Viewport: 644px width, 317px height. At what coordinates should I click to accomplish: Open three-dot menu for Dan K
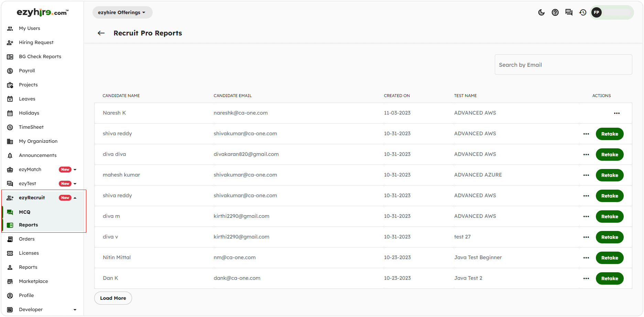pyautogui.click(x=586, y=278)
